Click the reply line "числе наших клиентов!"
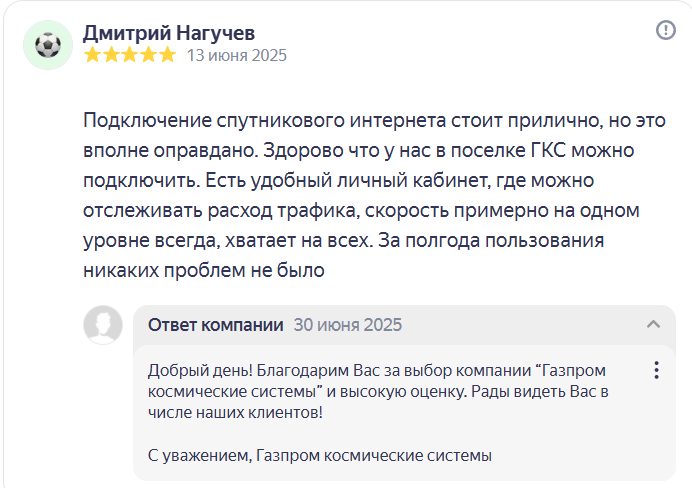 coord(235,413)
